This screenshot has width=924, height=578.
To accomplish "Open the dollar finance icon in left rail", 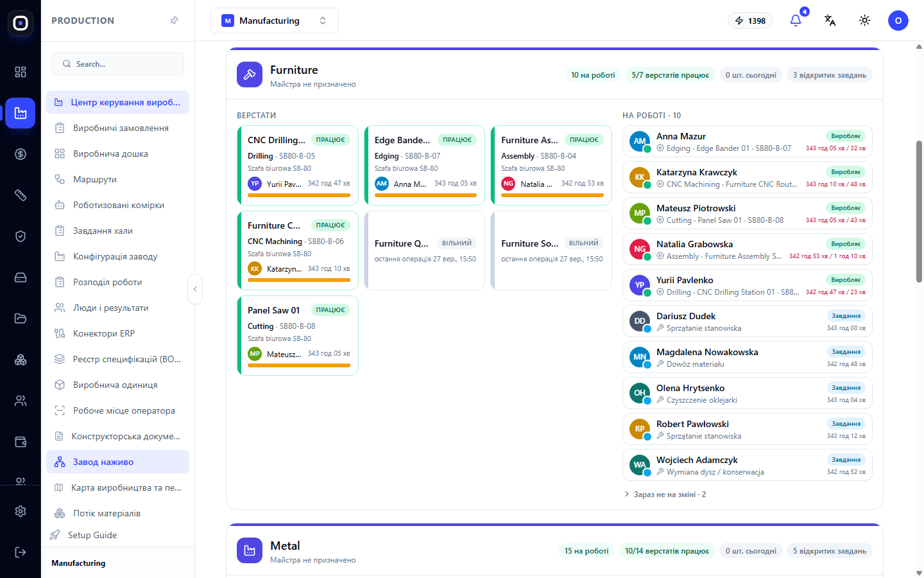I will (21, 154).
